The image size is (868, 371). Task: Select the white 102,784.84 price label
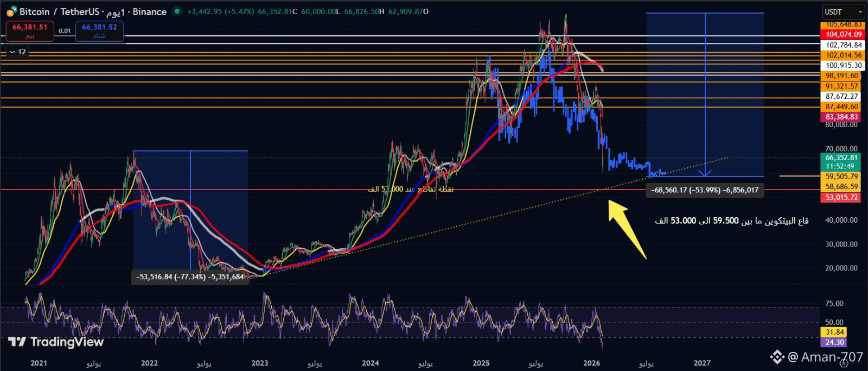pos(844,45)
